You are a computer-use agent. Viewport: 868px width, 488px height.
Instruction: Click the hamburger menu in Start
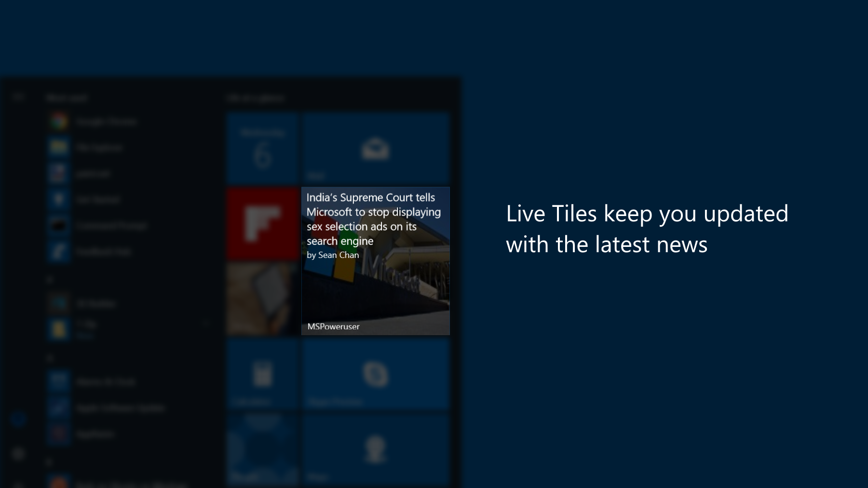18,98
